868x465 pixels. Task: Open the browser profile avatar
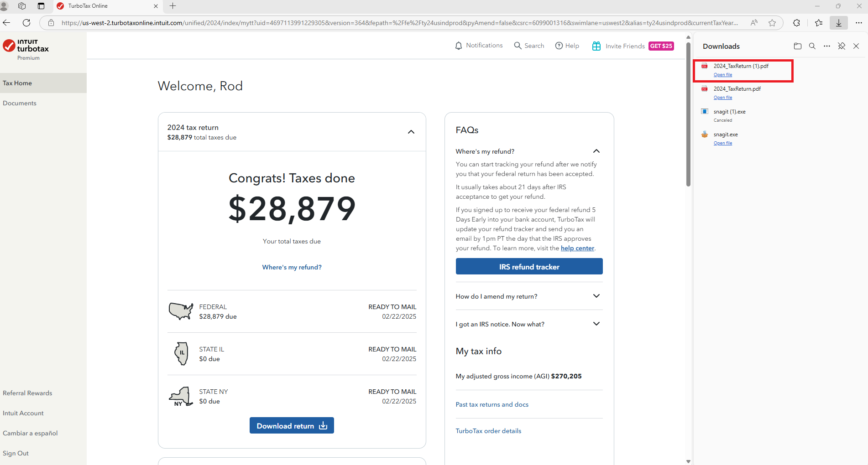(x=5, y=6)
